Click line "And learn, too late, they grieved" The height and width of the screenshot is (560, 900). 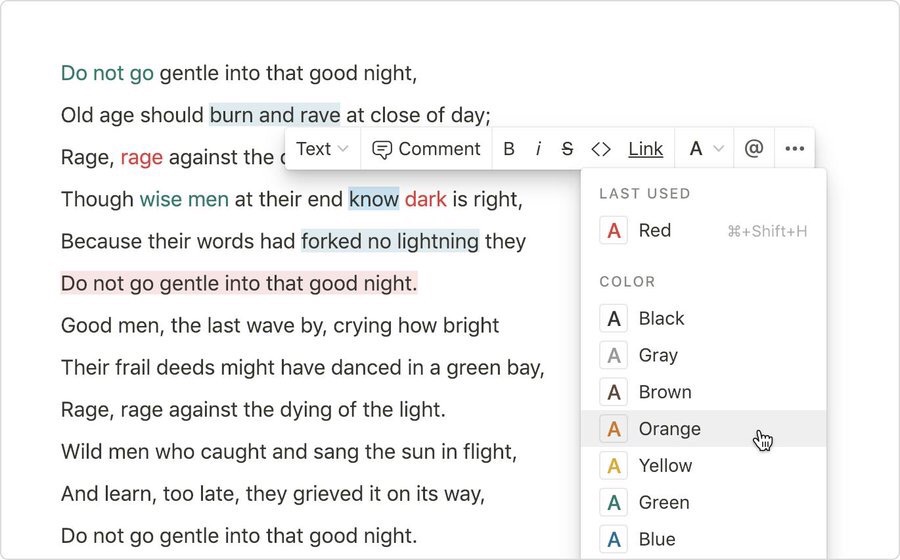coord(273,494)
